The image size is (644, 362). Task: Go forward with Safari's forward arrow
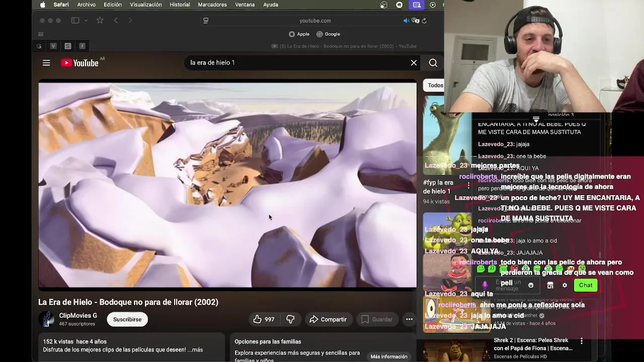click(x=130, y=21)
